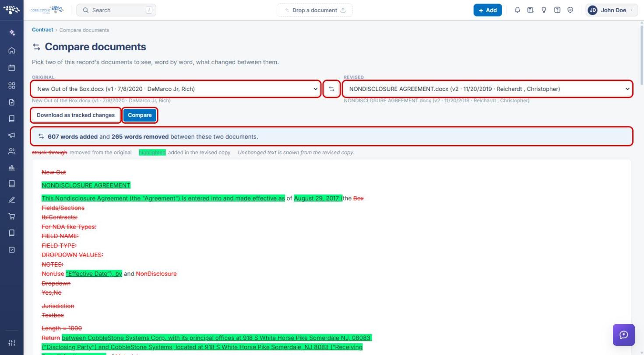The height and width of the screenshot is (355, 644).
Task: Click Drop a document upload area
Action: (x=314, y=10)
